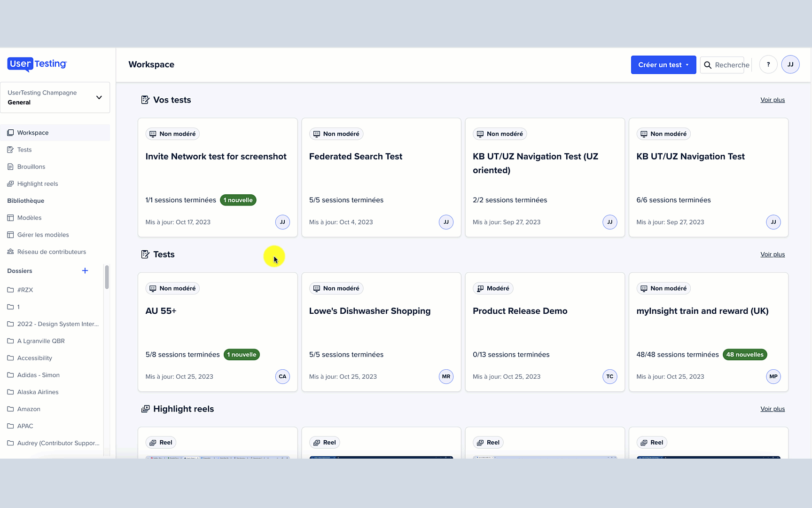812x508 pixels.
Task: Click the 48 nouvelles badge
Action: [745, 355]
